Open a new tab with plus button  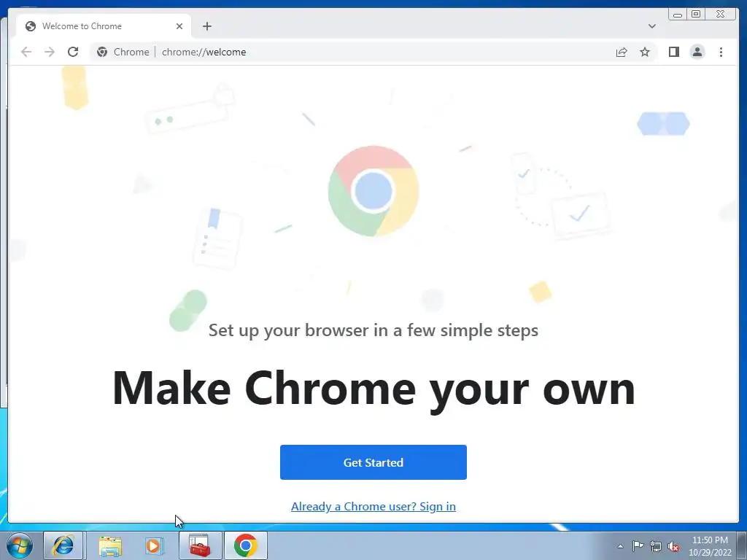(206, 26)
